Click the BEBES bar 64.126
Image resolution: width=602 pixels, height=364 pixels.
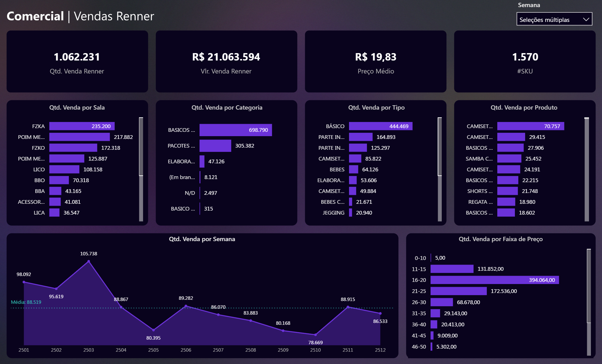tap(353, 169)
